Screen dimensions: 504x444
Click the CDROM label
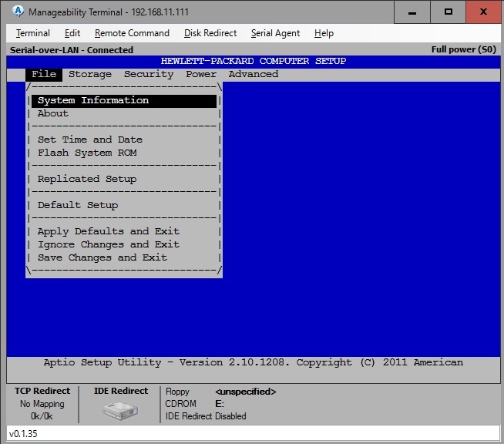click(x=180, y=404)
